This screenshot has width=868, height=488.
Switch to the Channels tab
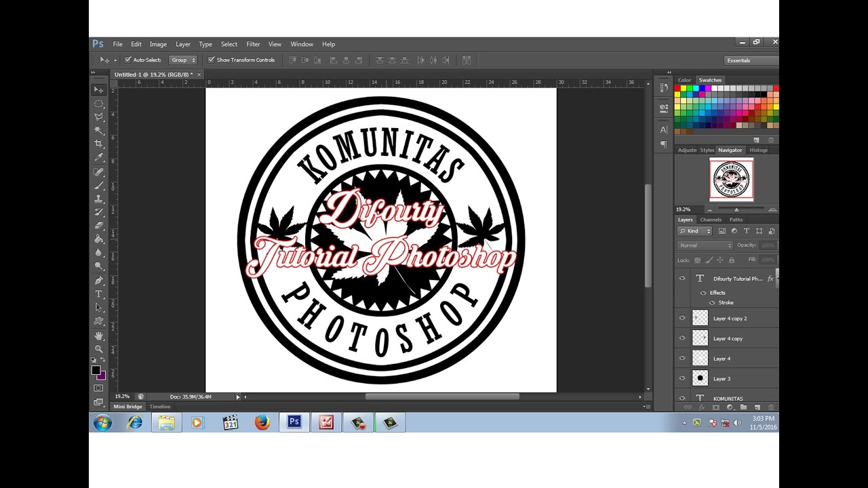click(x=711, y=220)
